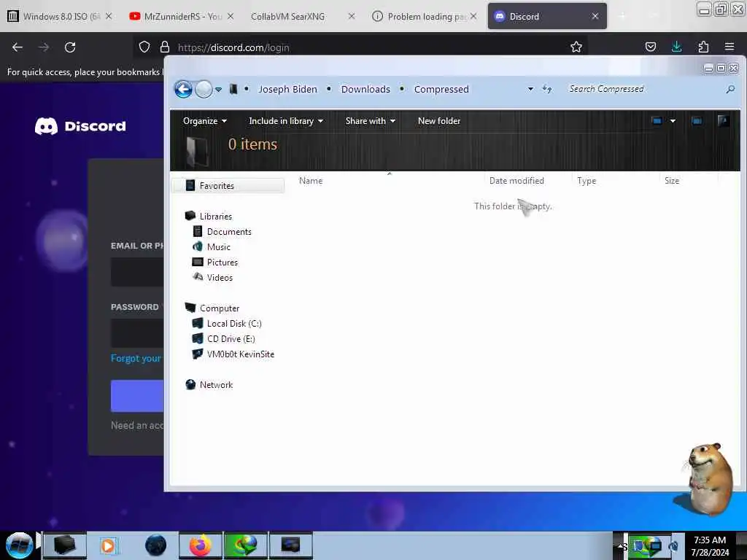Screen dimensions: 747x560
Task: Expand the address bar history dropdown
Action: coord(530,89)
